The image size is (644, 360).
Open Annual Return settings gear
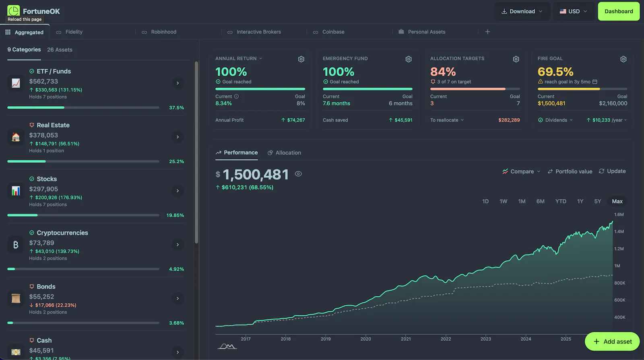[301, 59]
